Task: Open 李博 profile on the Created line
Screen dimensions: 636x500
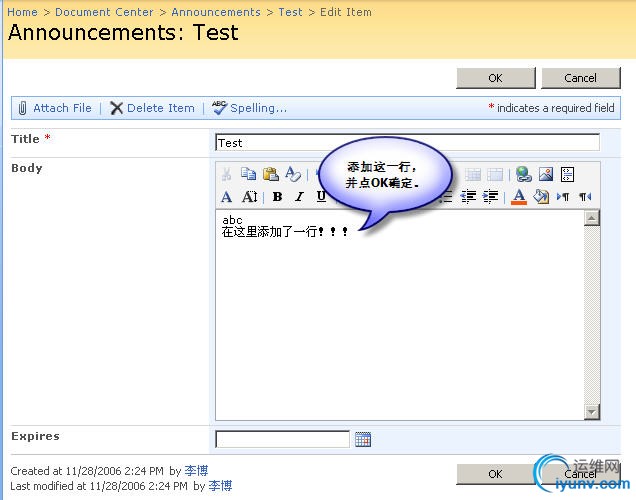Action: point(196,471)
